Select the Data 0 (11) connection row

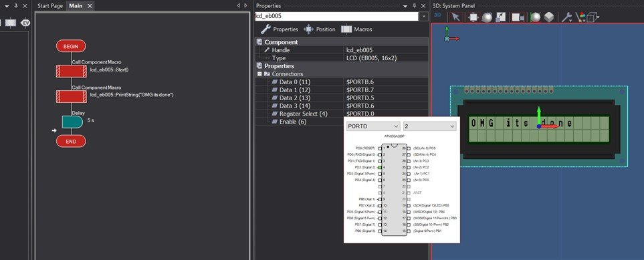(342, 82)
